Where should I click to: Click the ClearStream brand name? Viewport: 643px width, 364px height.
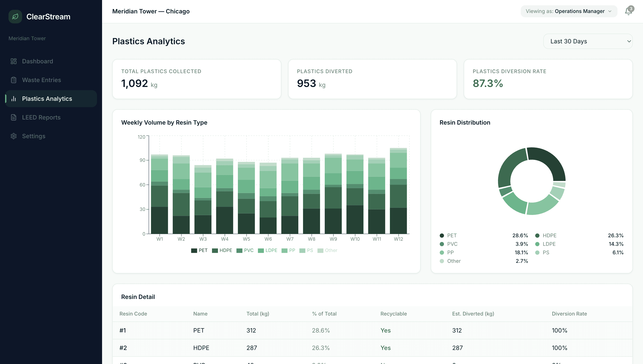48,17
